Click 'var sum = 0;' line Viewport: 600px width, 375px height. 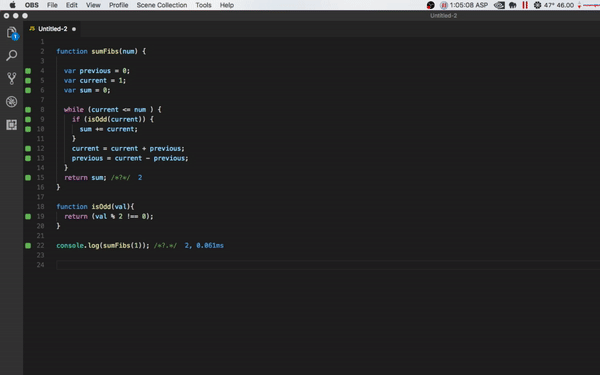[87, 90]
